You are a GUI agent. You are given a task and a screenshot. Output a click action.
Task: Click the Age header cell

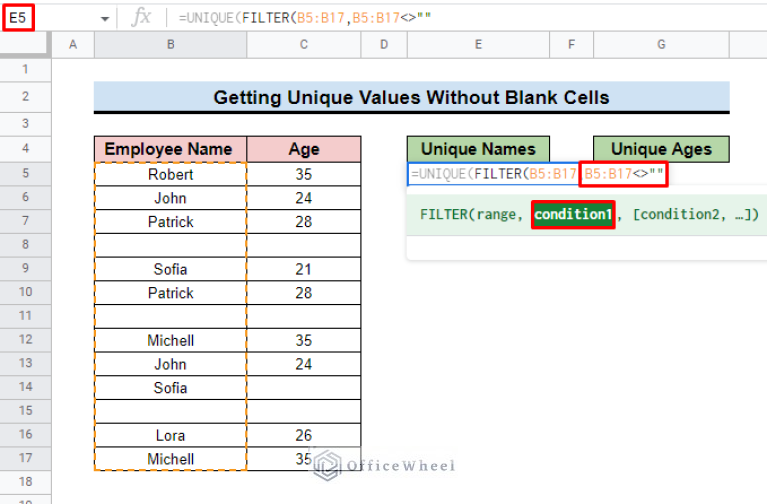tap(304, 149)
